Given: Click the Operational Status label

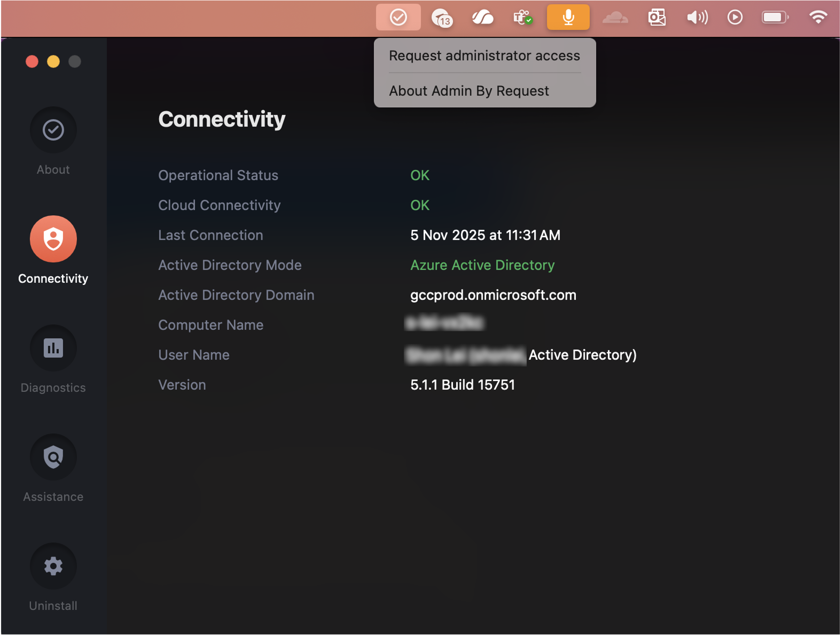Looking at the screenshot, I should pos(218,175).
